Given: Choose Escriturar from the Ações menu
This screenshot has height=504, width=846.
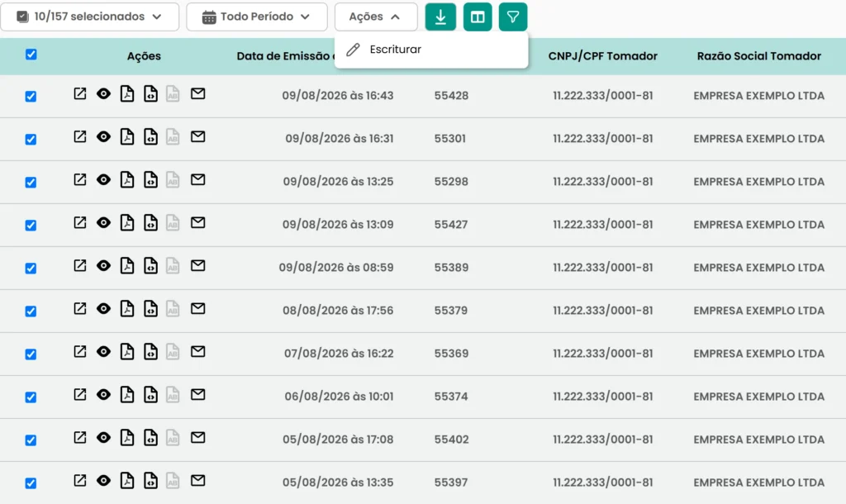Looking at the screenshot, I should (x=431, y=50).
